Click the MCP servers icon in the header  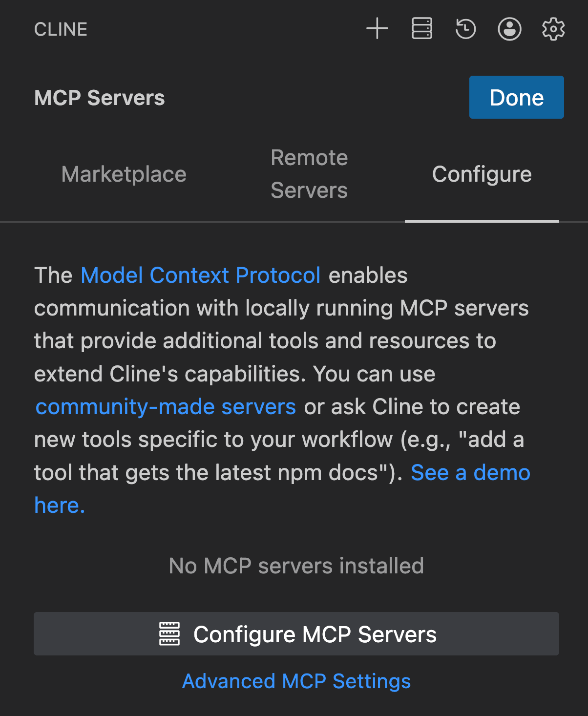coord(421,29)
